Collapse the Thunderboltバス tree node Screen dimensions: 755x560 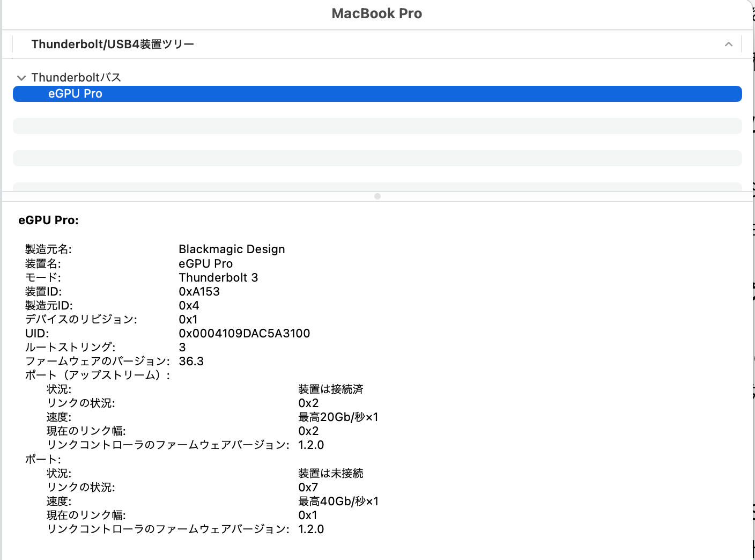21,78
